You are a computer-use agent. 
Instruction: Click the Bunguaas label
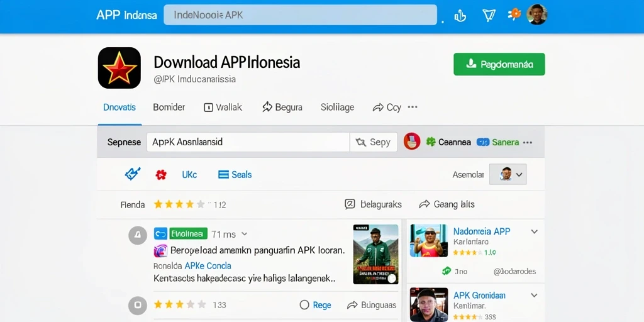[x=379, y=305]
